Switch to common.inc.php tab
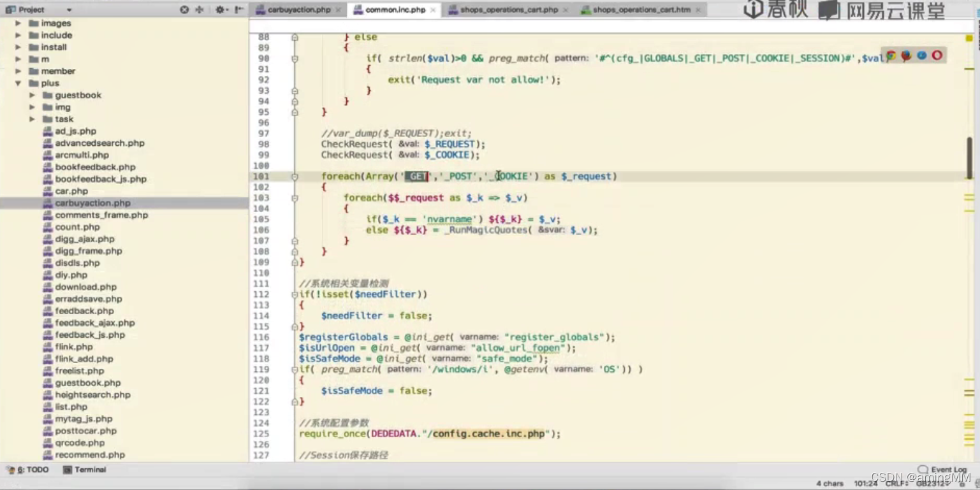 click(x=395, y=10)
